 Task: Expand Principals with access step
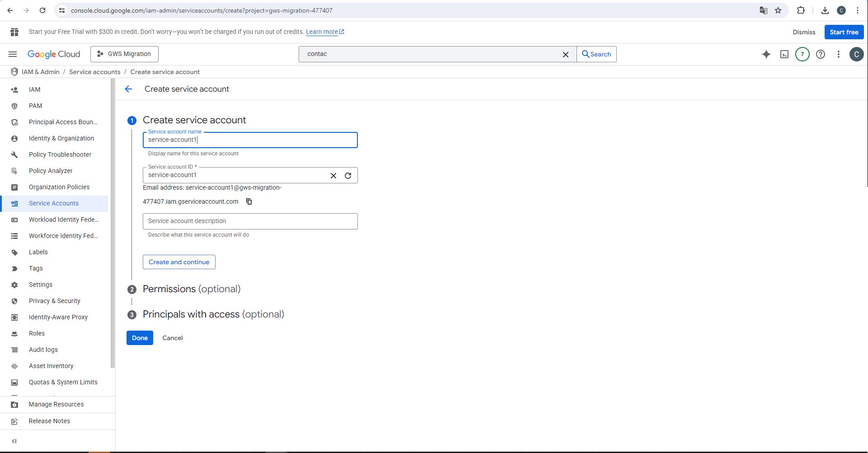[213, 314]
